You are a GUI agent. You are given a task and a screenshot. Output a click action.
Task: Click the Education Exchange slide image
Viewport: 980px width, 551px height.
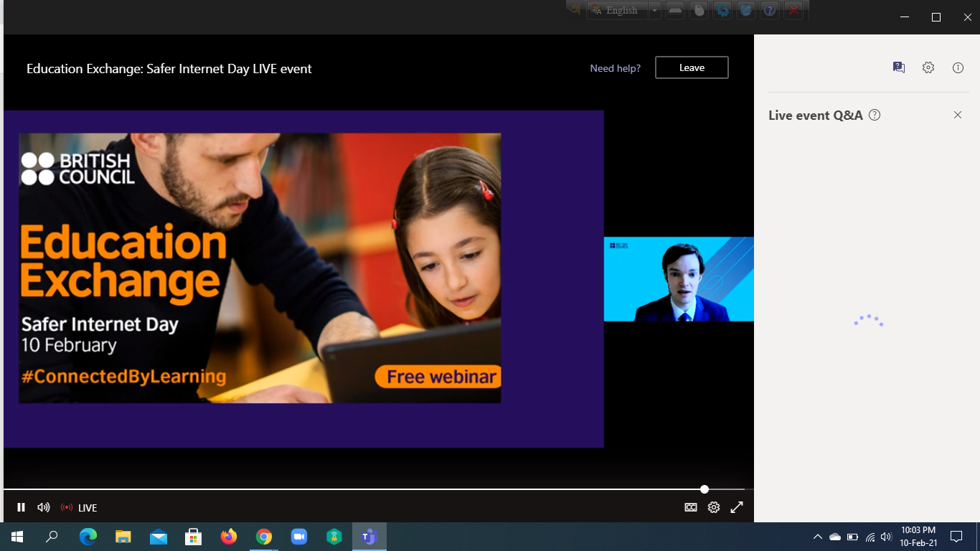point(260,268)
